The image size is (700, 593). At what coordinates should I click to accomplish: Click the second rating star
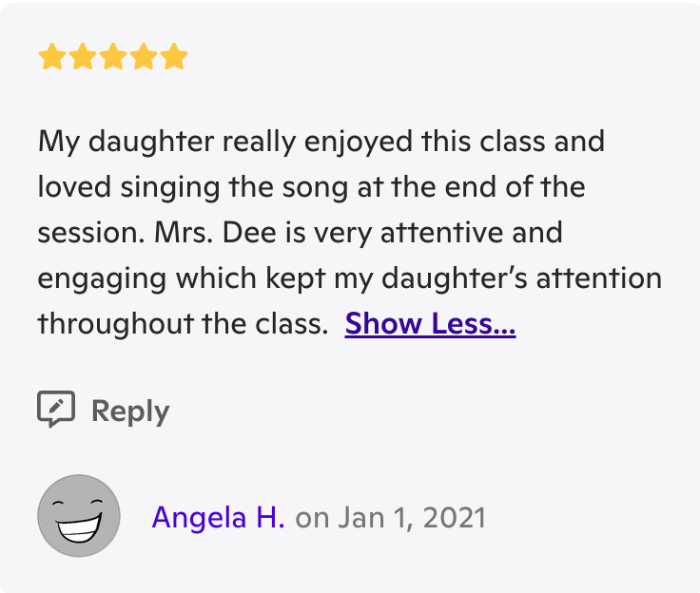(82, 58)
